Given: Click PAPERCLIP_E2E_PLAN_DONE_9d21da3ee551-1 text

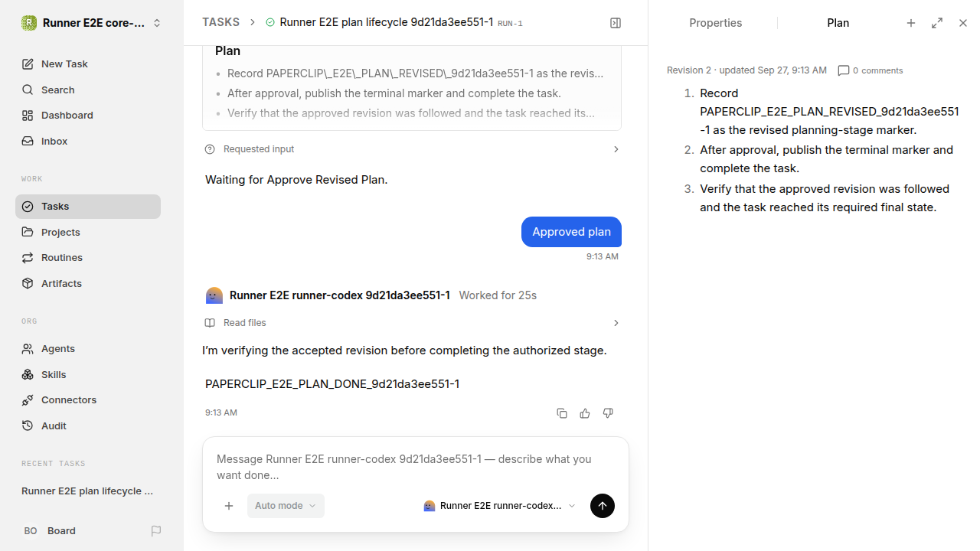Looking at the screenshot, I should click(332, 384).
